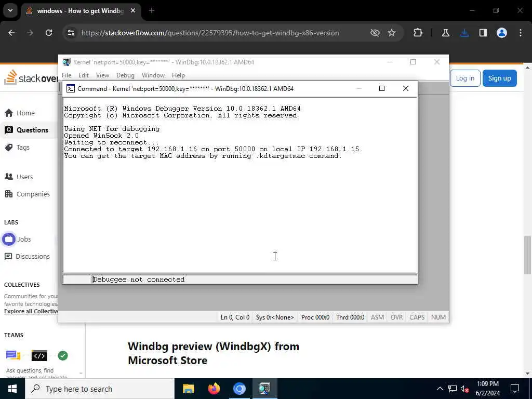Viewport: 532px width, 399px height.
Task: Open the Chrome profile avatar
Action: [502, 33]
